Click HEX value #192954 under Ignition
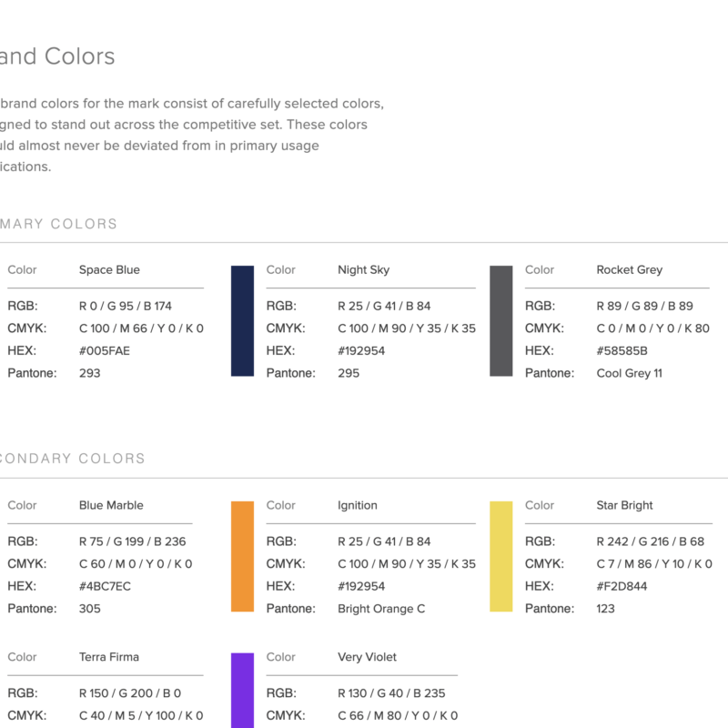 coord(361,586)
